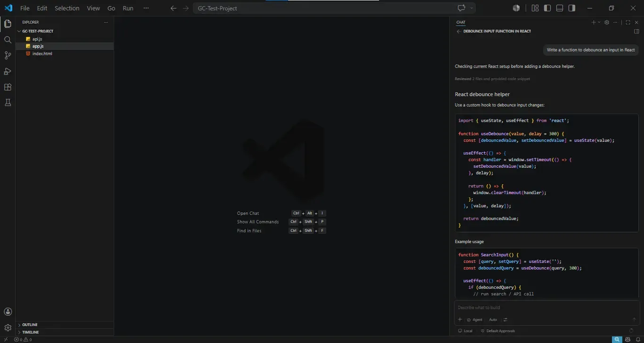Open new chat dropdown chevron

coord(599,22)
